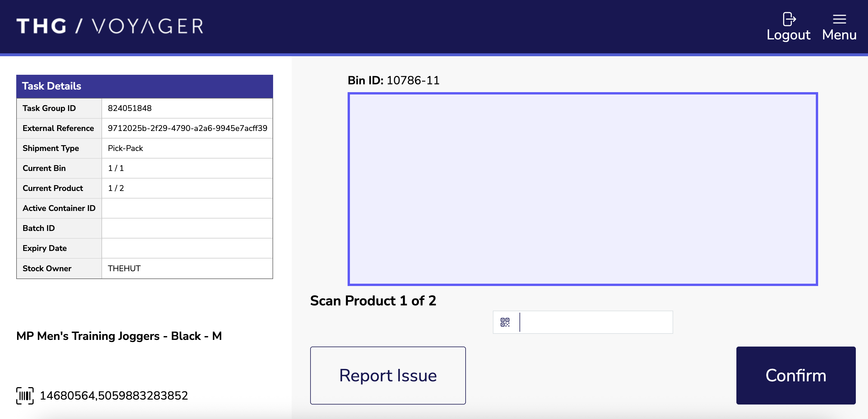The width and height of the screenshot is (868, 419).
Task: Click the barcode number 14680564,5059883283852
Action: (114, 396)
